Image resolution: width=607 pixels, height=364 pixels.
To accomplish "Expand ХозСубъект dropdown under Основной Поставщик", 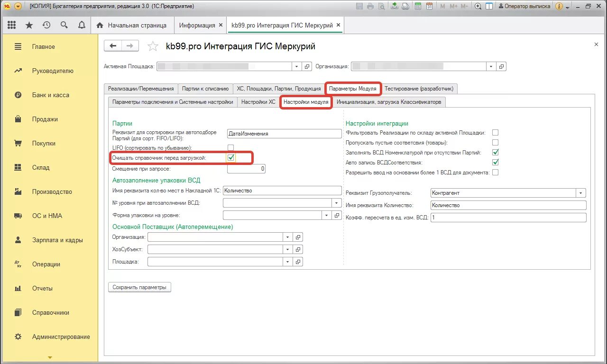I will coord(288,249).
